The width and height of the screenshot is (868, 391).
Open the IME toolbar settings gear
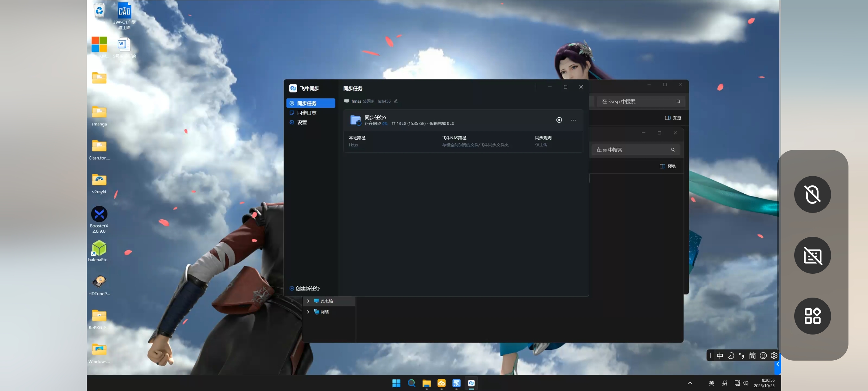tap(774, 356)
